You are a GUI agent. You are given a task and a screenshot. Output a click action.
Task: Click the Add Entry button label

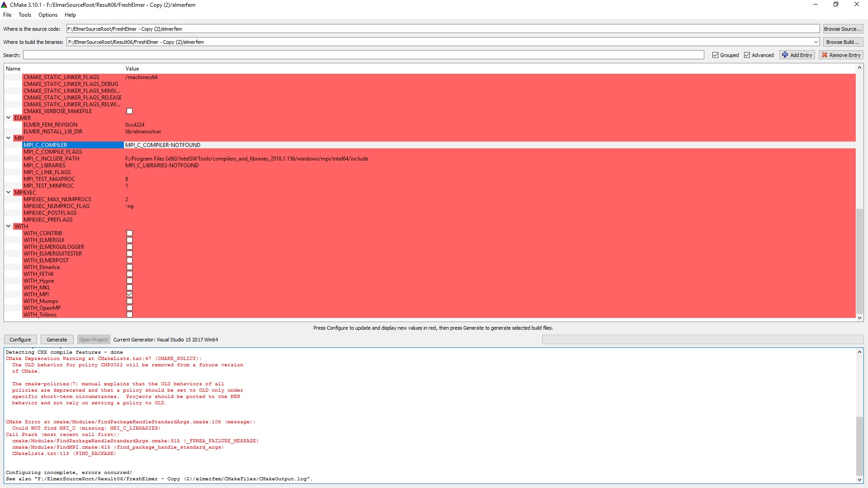801,55
